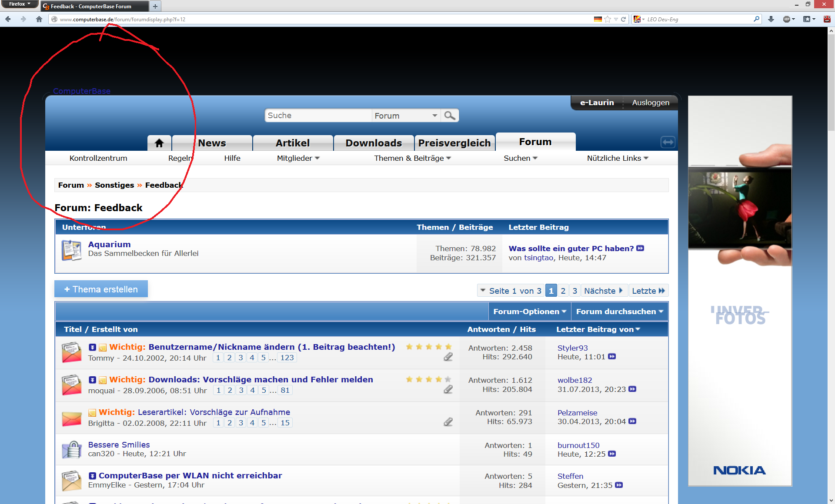Switch to the Downloads tab
Viewport: 835px width, 504px height.
[374, 143]
